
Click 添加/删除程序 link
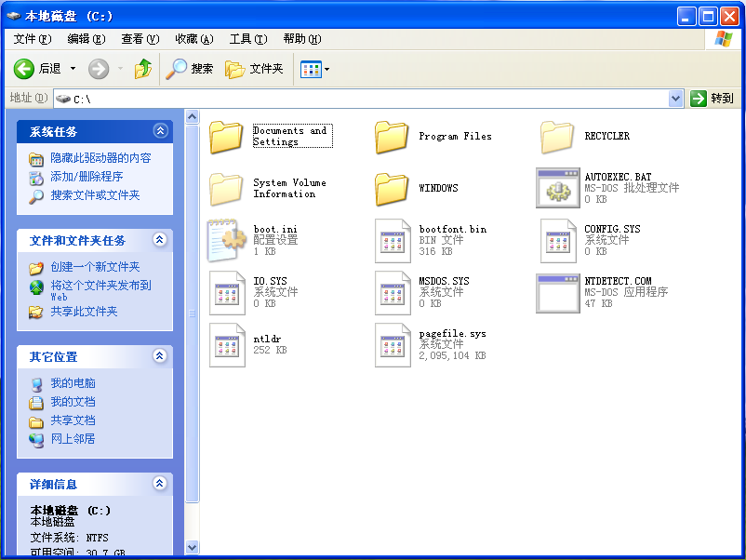[x=87, y=177]
